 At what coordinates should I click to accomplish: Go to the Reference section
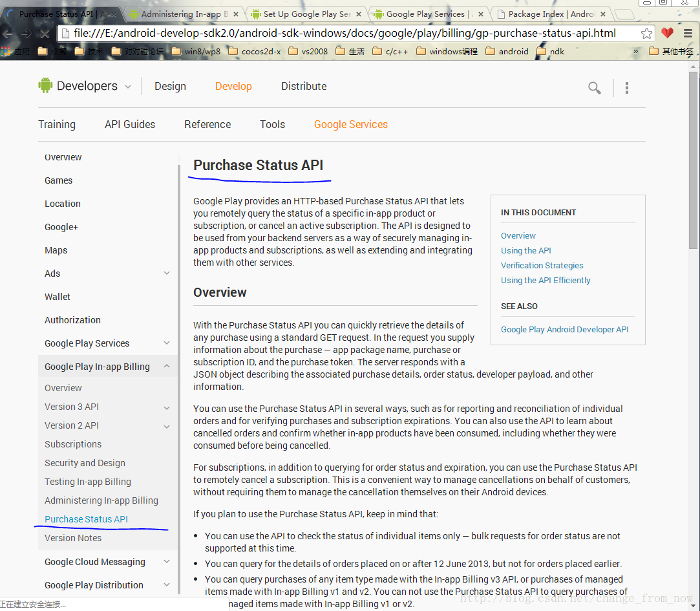pyautogui.click(x=207, y=124)
